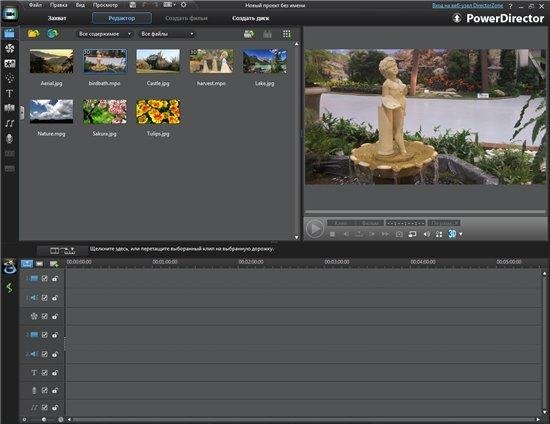550x424 pixels.
Task: Click the timeline zoom slider handle
Action: coord(44,419)
